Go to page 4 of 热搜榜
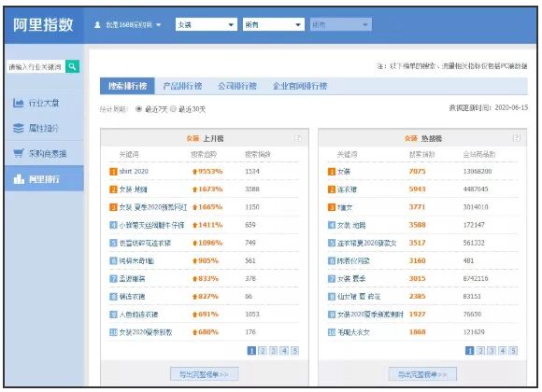This screenshot has width=542, height=392. [x=503, y=351]
